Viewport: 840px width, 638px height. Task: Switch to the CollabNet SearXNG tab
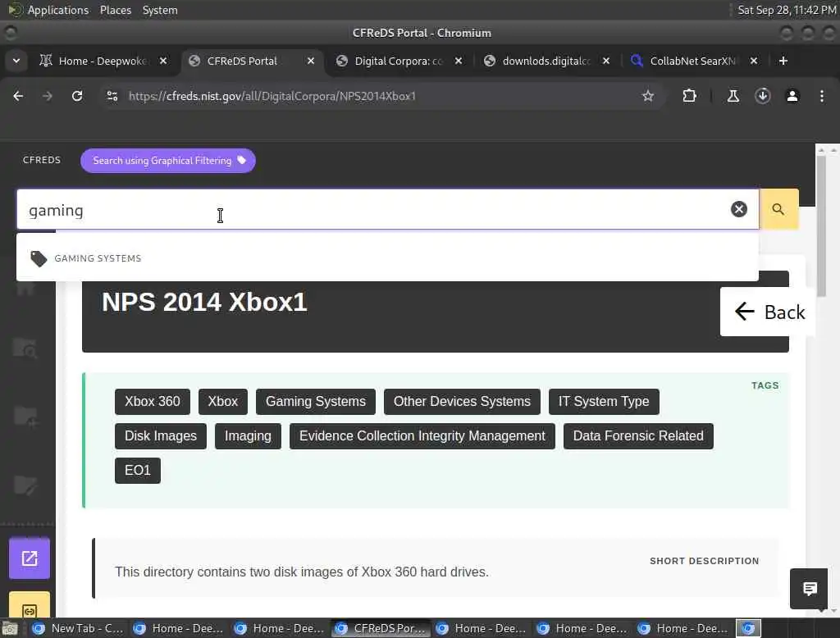[692, 61]
